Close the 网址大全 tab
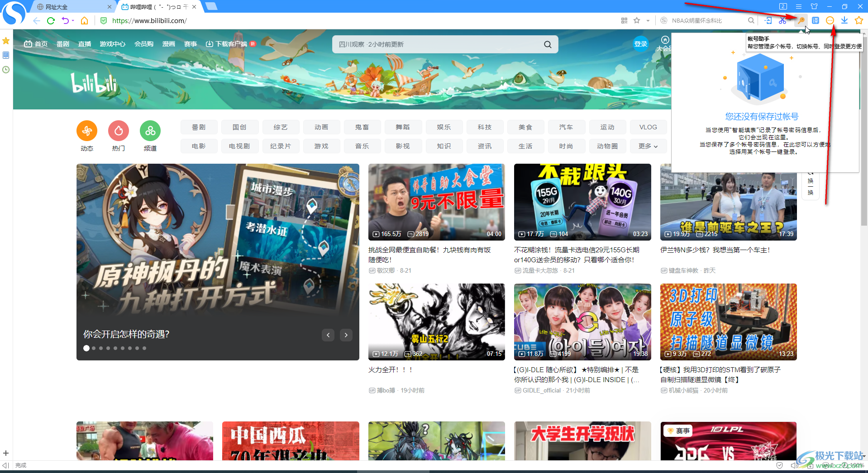 pos(109,7)
